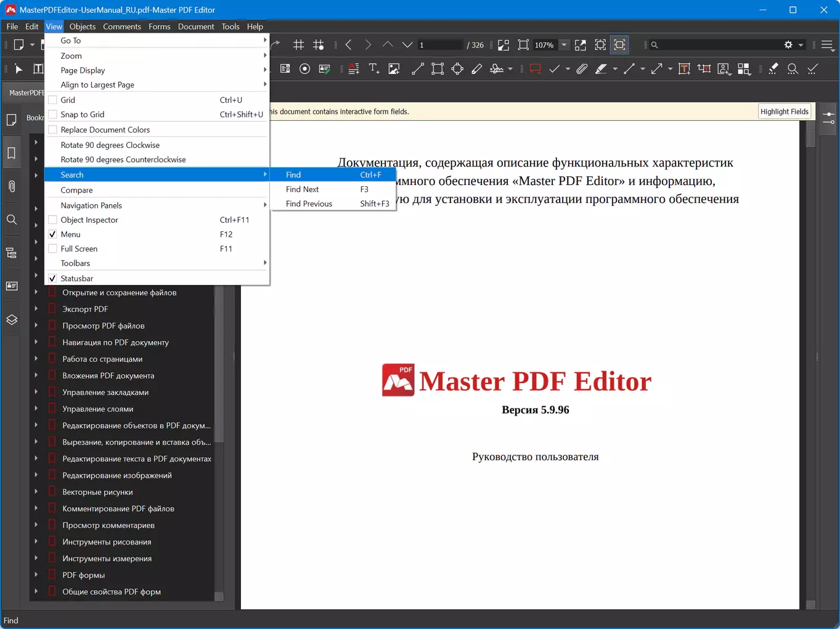Select the Insert Image tool
The width and height of the screenshot is (840, 629).
point(394,69)
